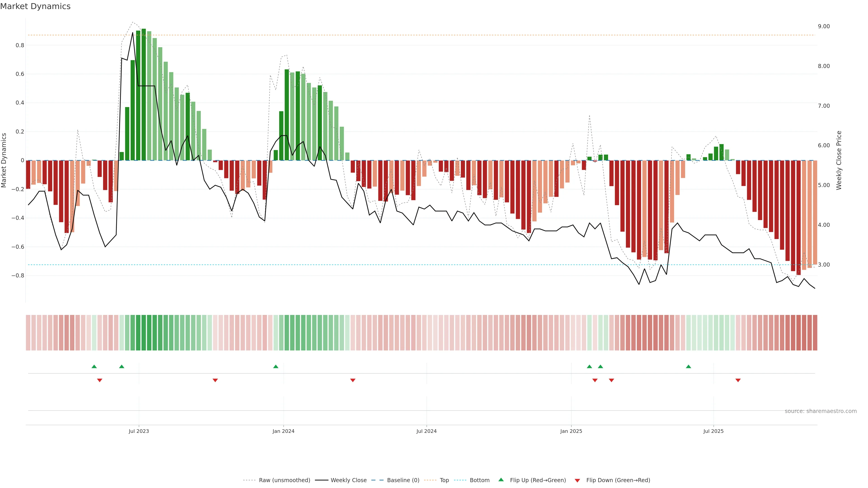Click the Flip Down marker between Jan and Jul 2024
The width and height of the screenshot is (868, 488).
(353, 380)
